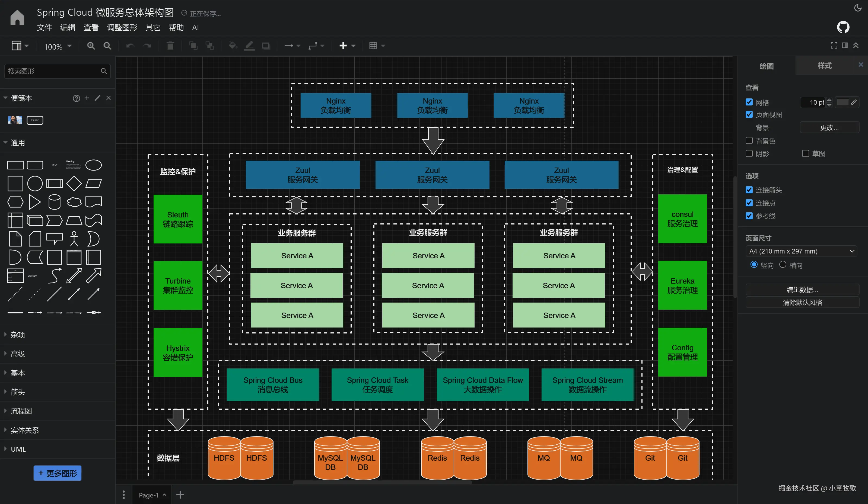Click the edit pencil icon for 便笺本
The width and height of the screenshot is (868, 504).
98,98
